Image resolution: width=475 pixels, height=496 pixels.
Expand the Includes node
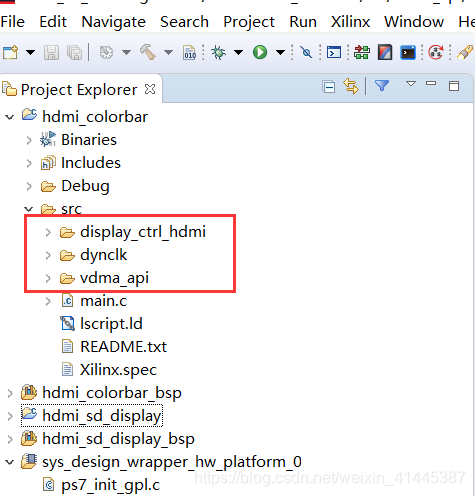tap(29, 163)
